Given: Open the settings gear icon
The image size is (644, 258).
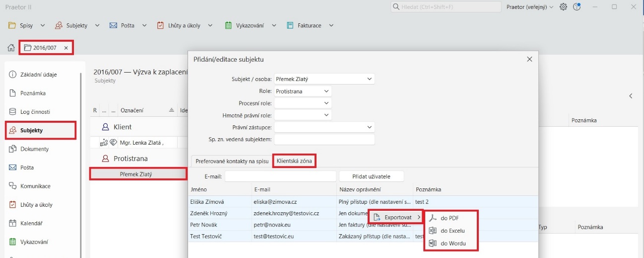Looking at the screenshot, I should click(564, 7).
